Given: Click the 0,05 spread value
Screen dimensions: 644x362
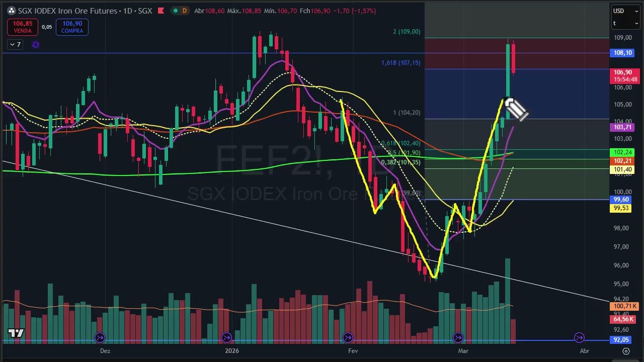Looking at the screenshot, I should click(47, 27).
